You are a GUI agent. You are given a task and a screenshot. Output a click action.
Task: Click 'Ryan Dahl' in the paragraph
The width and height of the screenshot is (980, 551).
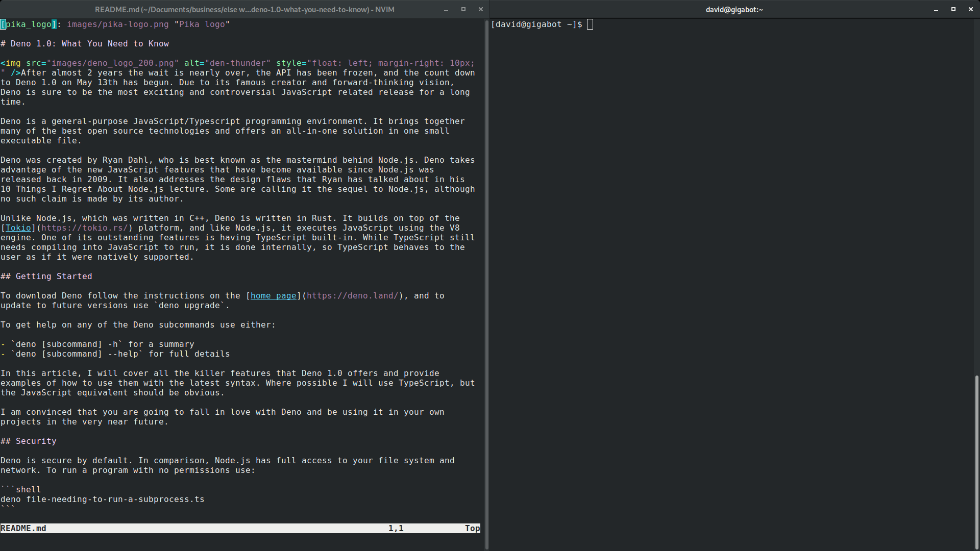[126, 160]
